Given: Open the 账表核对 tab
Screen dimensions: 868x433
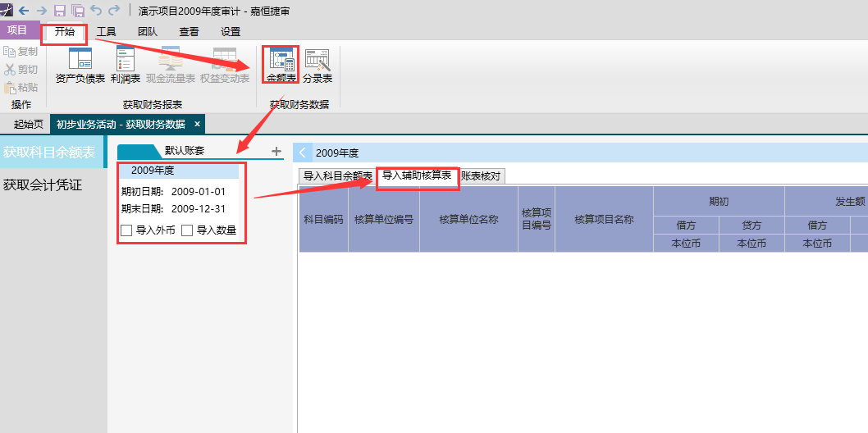Looking at the screenshot, I should tap(481, 175).
